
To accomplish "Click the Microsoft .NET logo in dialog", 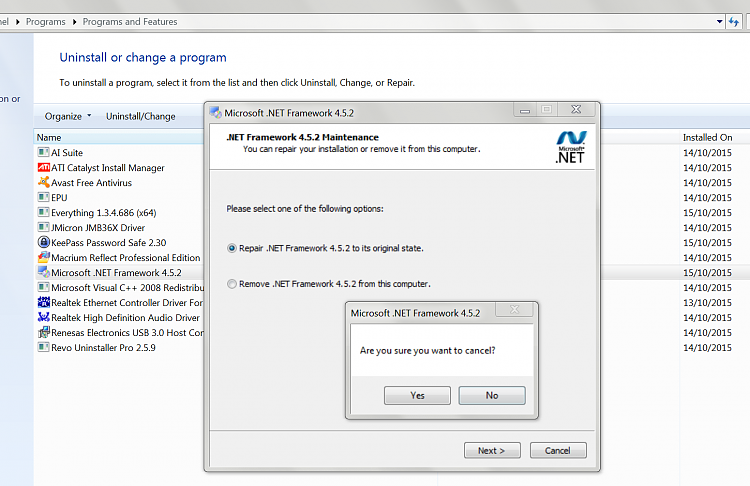I will pos(571,147).
